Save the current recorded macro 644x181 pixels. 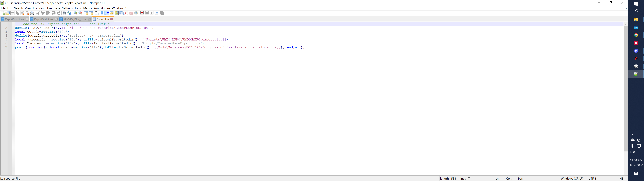click(162, 13)
